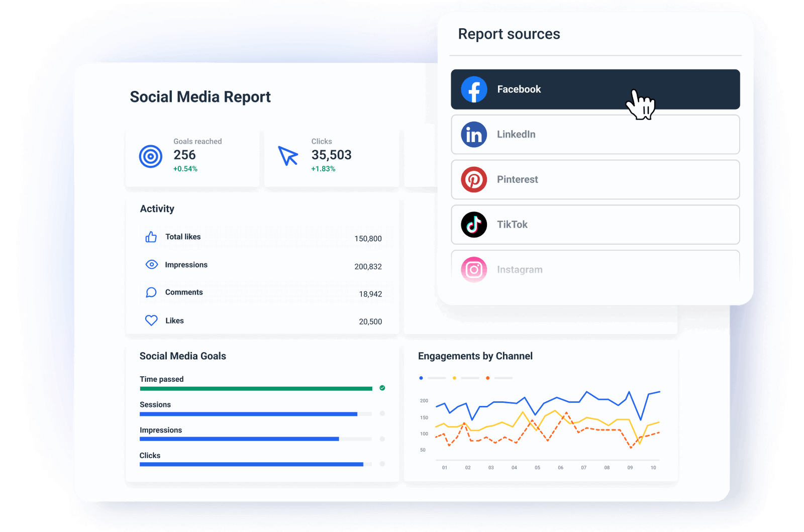Toggle the yellow series in Engagements legend

point(454,378)
